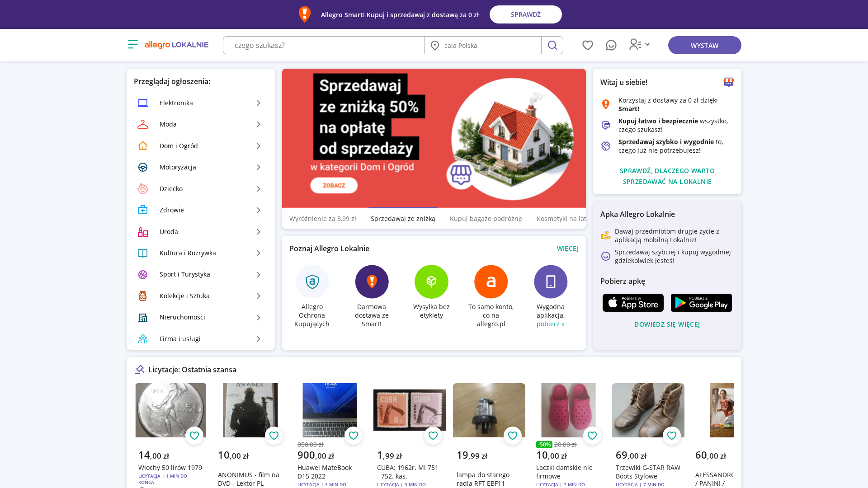Click the Moda hanger icon

click(x=143, y=124)
